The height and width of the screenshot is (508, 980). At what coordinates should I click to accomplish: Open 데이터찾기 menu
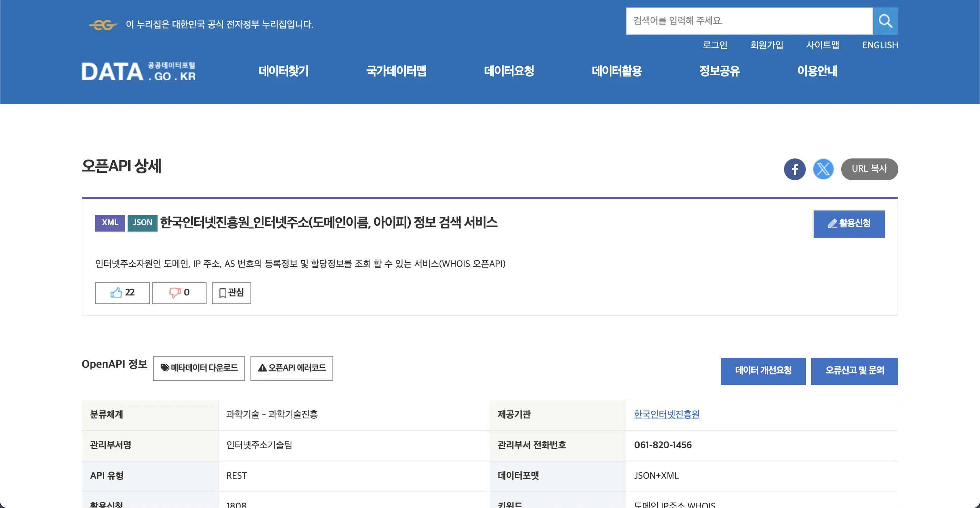pos(283,71)
